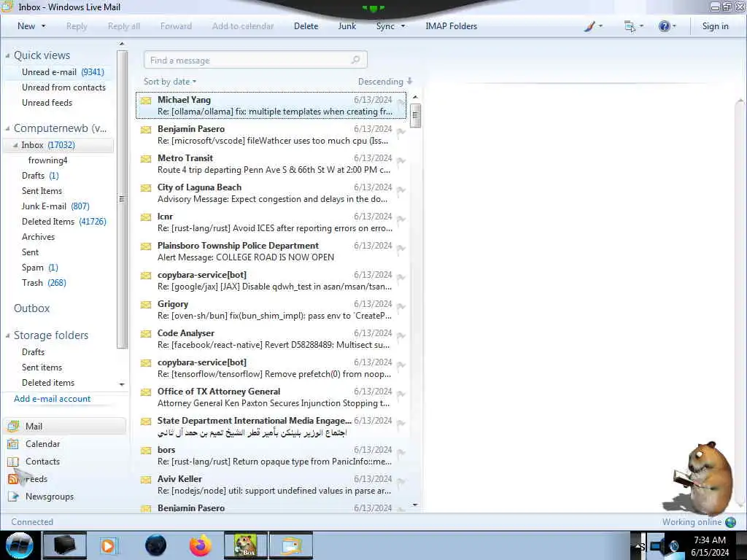This screenshot has width=747, height=560.
Task: Open the media player taskbar icon
Action: 108,545
